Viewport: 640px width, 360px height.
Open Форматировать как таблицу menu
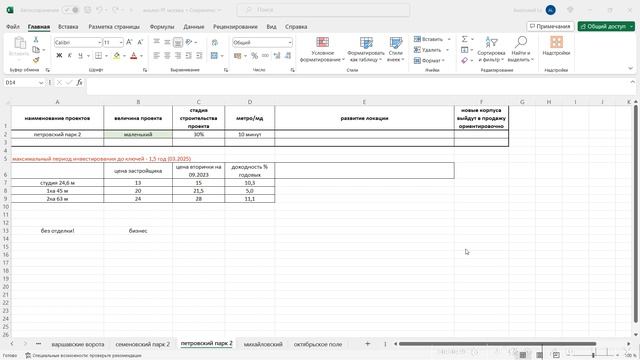click(x=366, y=49)
